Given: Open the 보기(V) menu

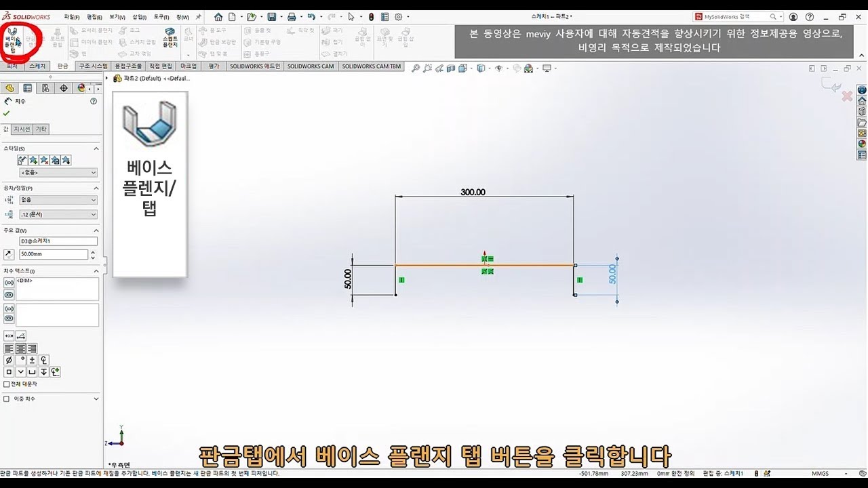Looking at the screenshot, I should pyautogui.click(x=117, y=17).
